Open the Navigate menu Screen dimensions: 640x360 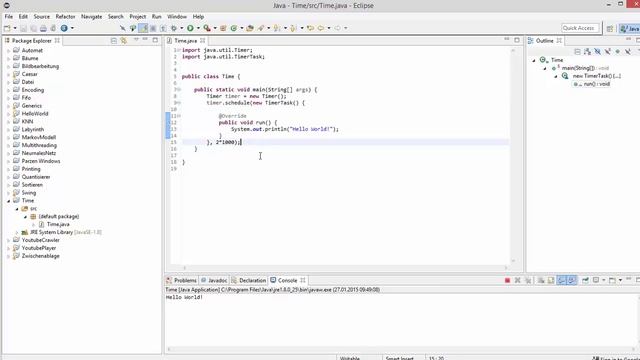point(91,17)
